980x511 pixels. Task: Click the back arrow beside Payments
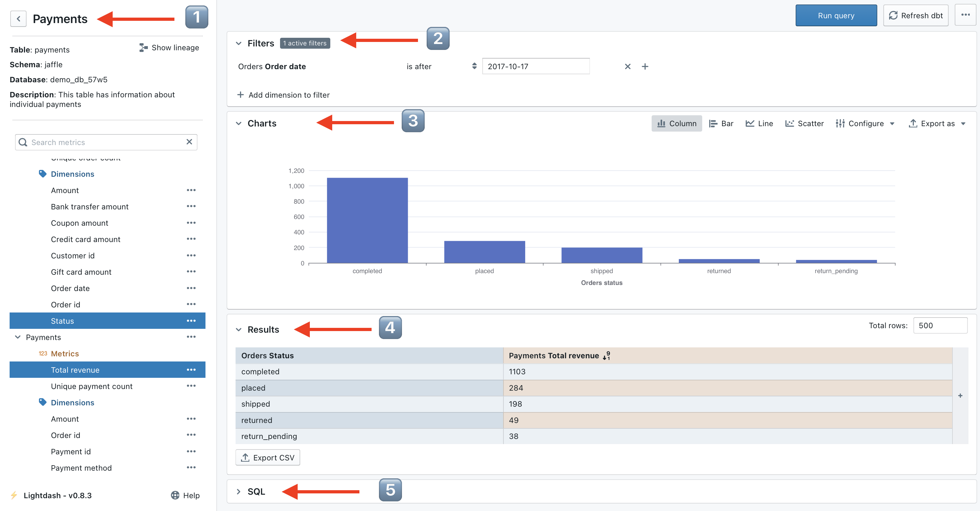point(18,19)
